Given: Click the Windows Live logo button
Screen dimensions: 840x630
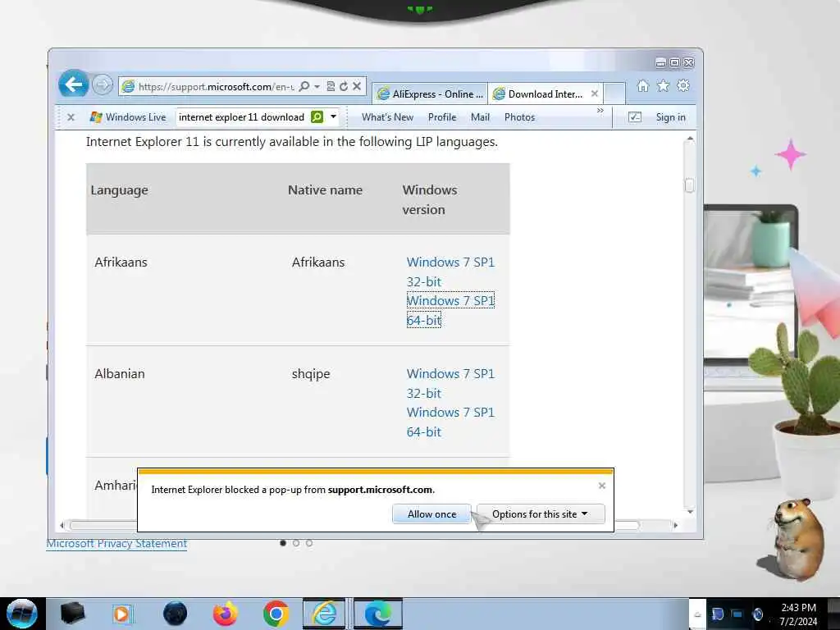Looking at the screenshot, I should tap(128, 116).
